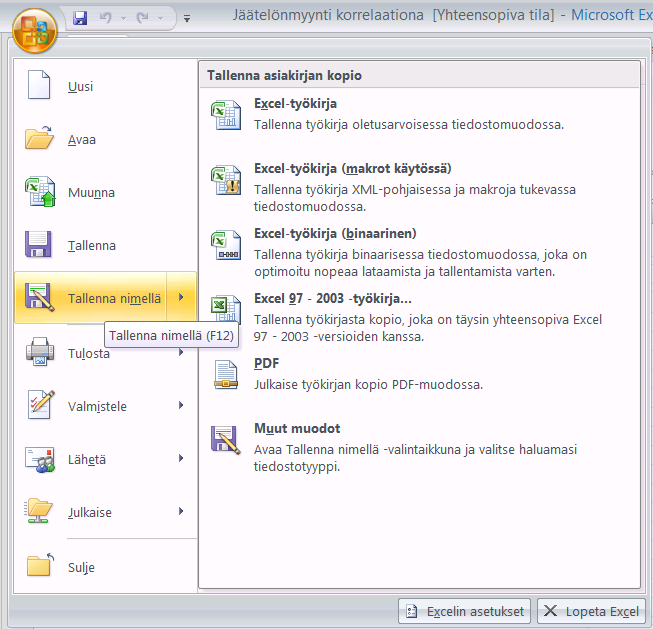The image size is (653, 629).
Task: Click 'Tallenna työkirja oletusarvoisessa tiedostomuodossa.' text
Action: point(409,125)
